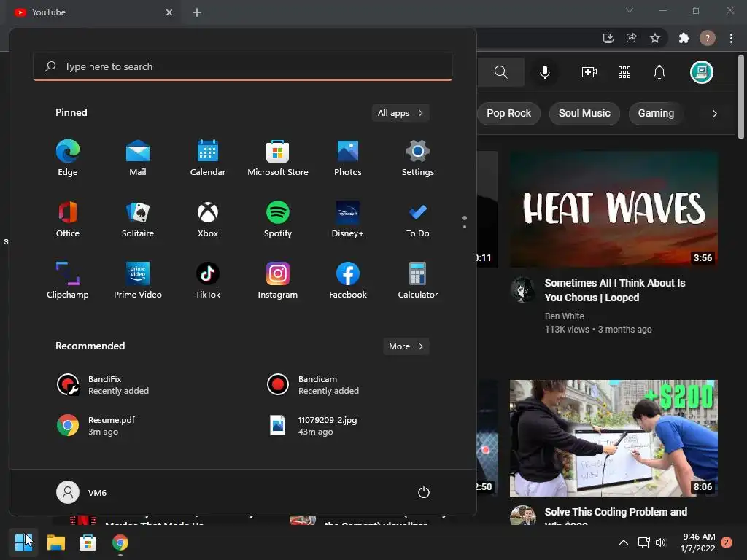Select the Gaming filter chip
The height and width of the screenshot is (560, 747).
pos(656,113)
